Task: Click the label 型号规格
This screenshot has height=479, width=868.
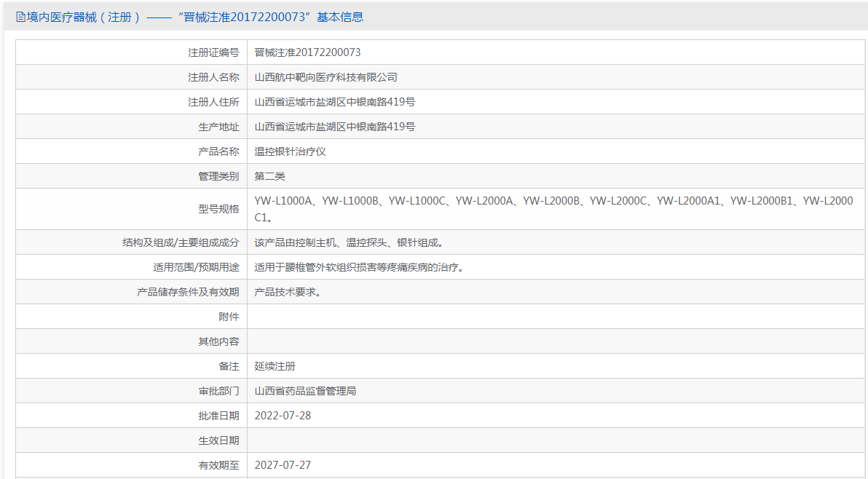Action: tap(218, 209)
